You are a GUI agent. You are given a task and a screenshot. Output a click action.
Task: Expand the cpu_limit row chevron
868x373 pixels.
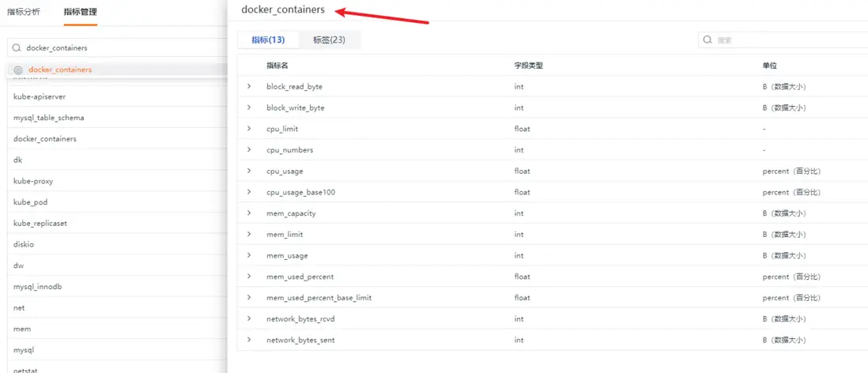249,128
